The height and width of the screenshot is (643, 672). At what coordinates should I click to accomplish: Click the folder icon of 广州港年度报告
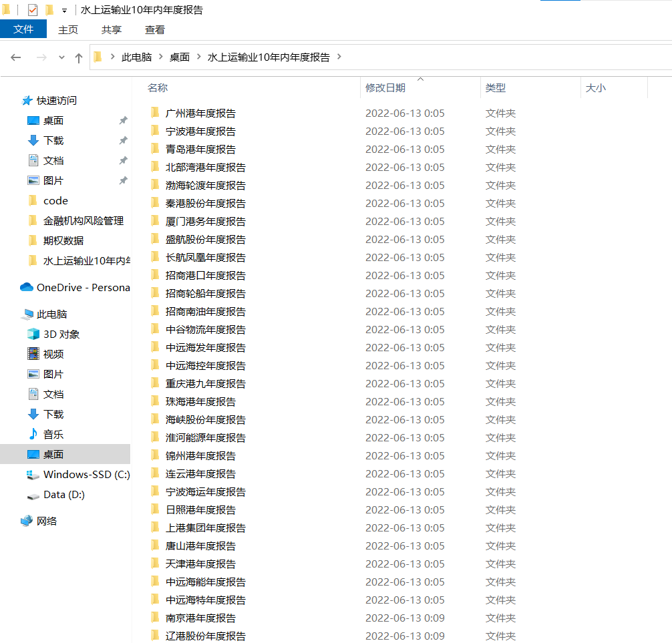tap(155, 113)
